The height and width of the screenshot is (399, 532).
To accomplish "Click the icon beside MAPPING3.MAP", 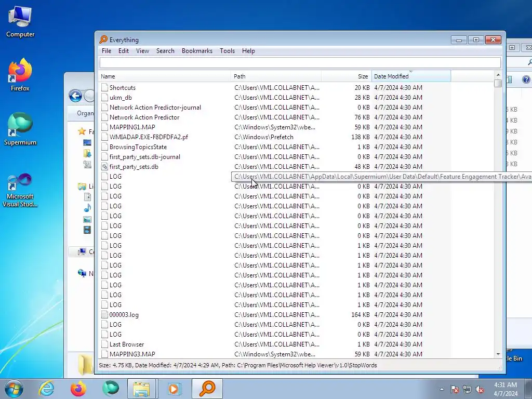I will pyautogui.click(x=104, y=354).
